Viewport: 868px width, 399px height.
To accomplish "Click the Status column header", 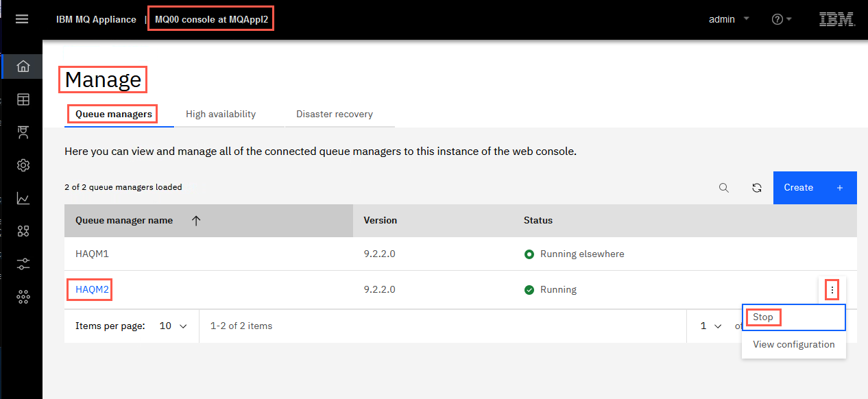I will 538,221.
